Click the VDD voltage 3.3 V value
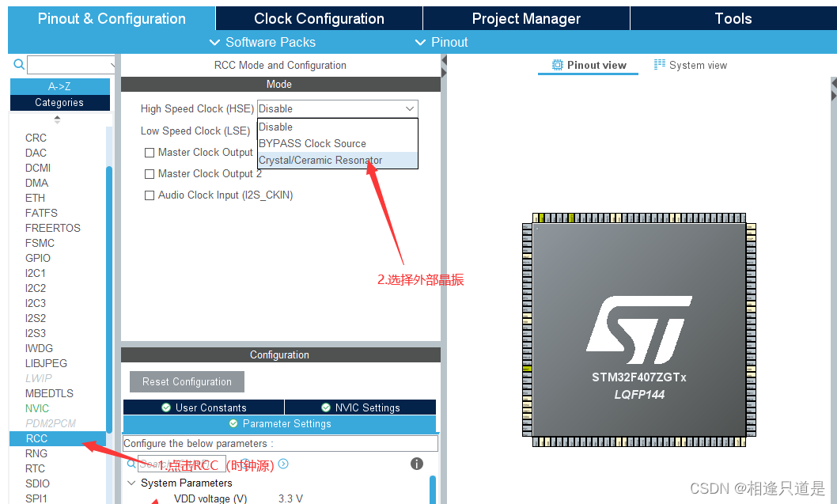Image resolution: width=837 pixels, height=504 pixels. pos(291,498)
